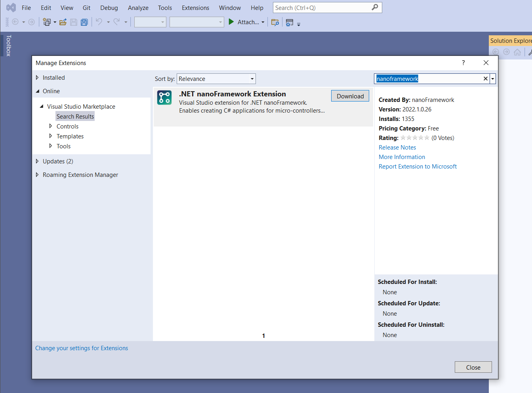The width and height of the screenshot is (532, 393).
Task: Open the .NET nanoFramework Extension icon
Action: coord(164,97)
